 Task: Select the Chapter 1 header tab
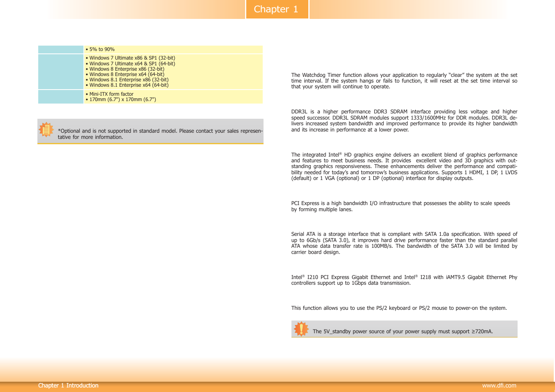click(x=277, y=9)
